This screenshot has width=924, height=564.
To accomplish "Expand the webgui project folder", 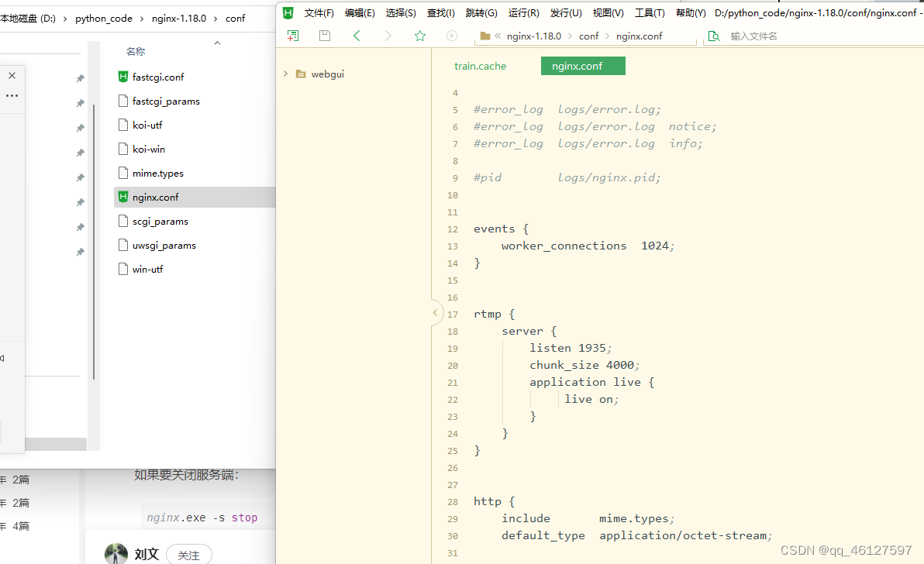I will point(286,74).
